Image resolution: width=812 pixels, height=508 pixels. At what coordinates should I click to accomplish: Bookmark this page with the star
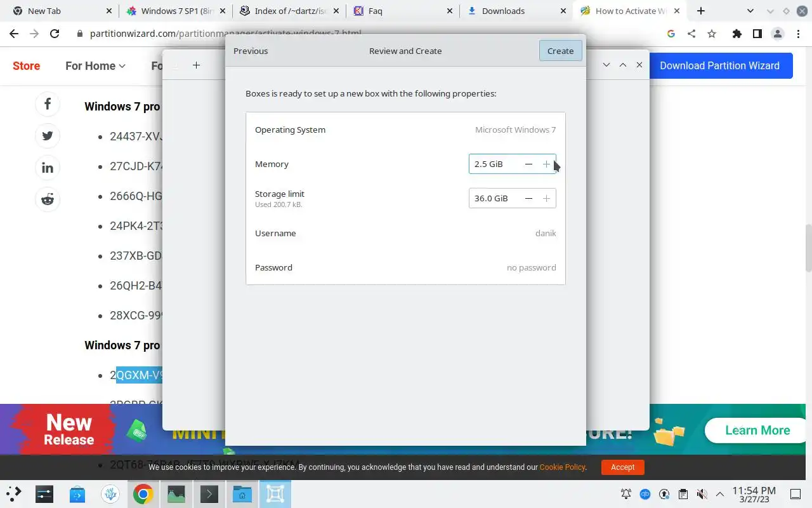tap(712, 34)
